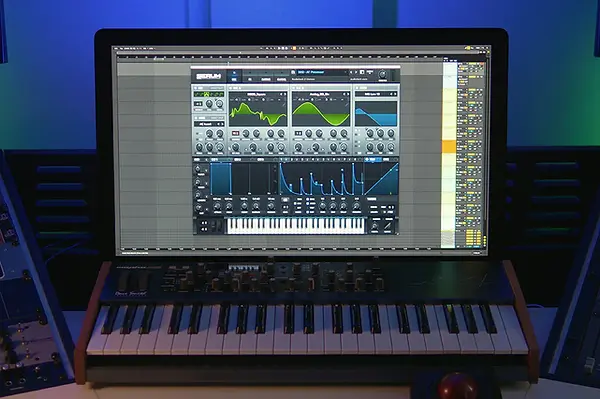Open the OSC B wavetable name menu
This screenshot has height=399, width=600.
pyautogui.click(x=319, y=94)
